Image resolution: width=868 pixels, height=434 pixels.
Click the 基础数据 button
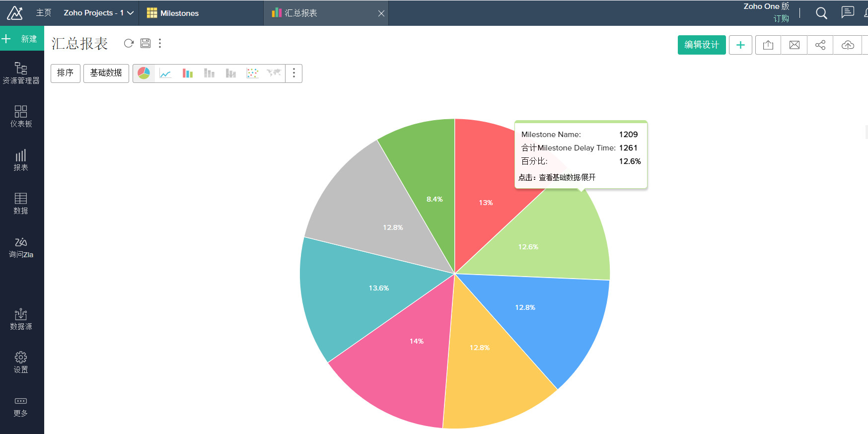point(106,73)
